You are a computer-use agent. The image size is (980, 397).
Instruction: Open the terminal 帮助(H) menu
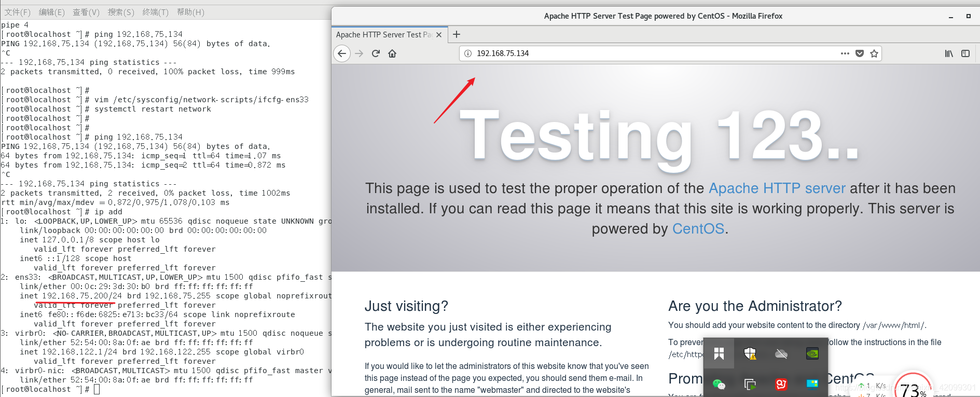click(x=191, y=12)
